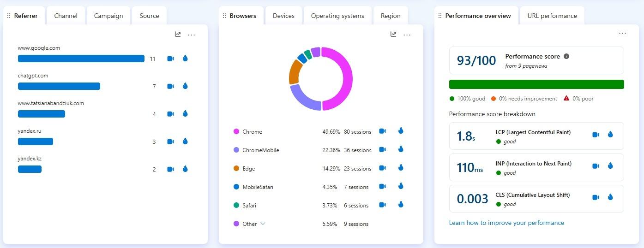This screenshot has width=644, height=248.
Task: Open heatmaps for MobileSafari sessions
Action: pos(401,186)
